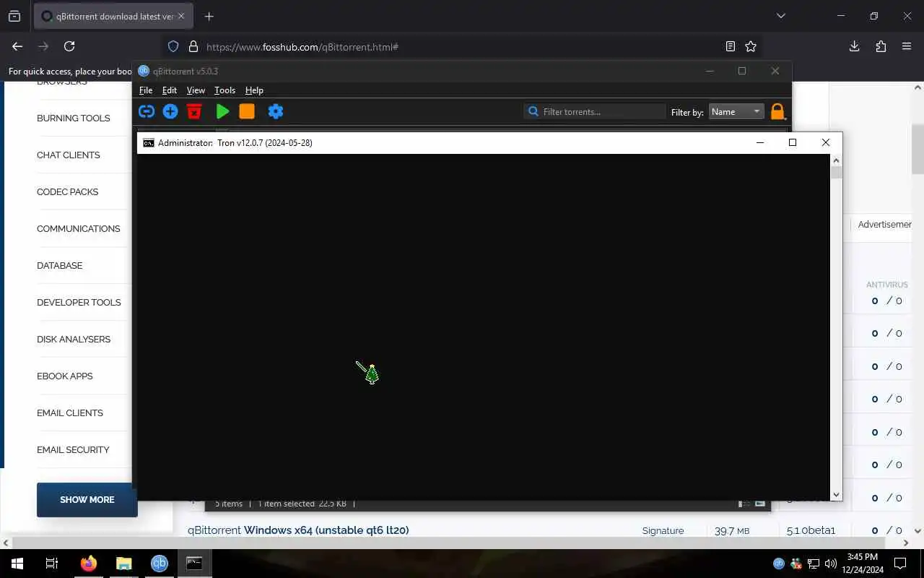Open the Windows Start menu

click(17, 564)
